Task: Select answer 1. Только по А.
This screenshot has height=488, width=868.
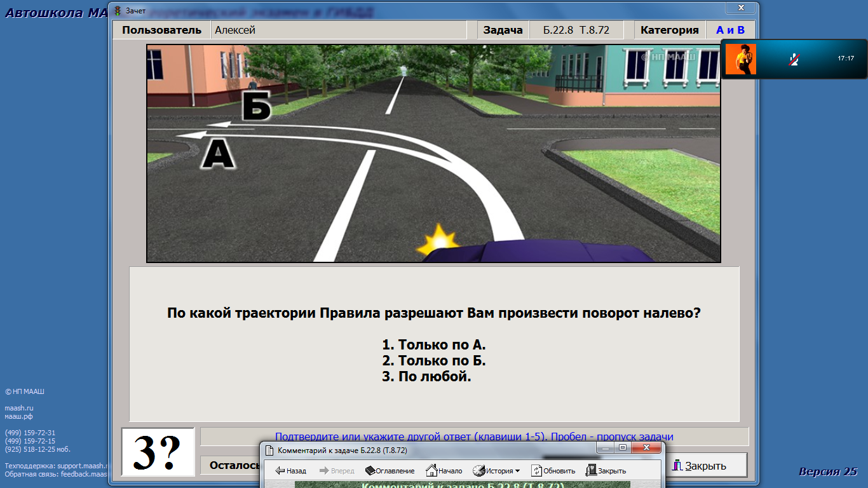Action: 434,345
